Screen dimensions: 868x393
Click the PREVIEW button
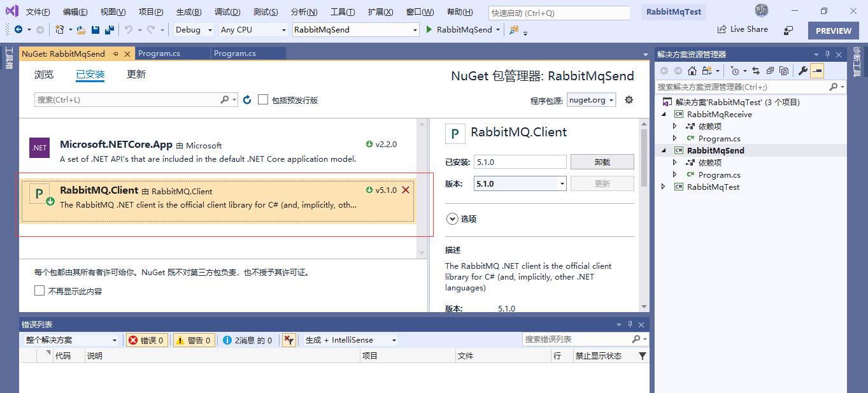(x=833, y=31)
